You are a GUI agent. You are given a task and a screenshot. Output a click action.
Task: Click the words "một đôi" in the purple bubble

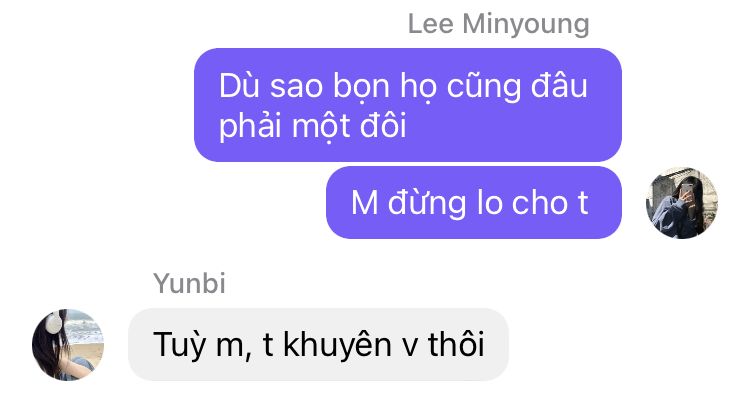point(349,126)
